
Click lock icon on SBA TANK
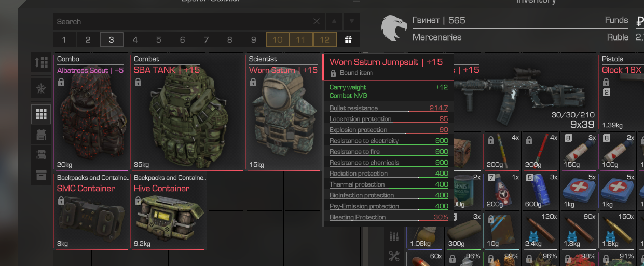coord(138,82)
